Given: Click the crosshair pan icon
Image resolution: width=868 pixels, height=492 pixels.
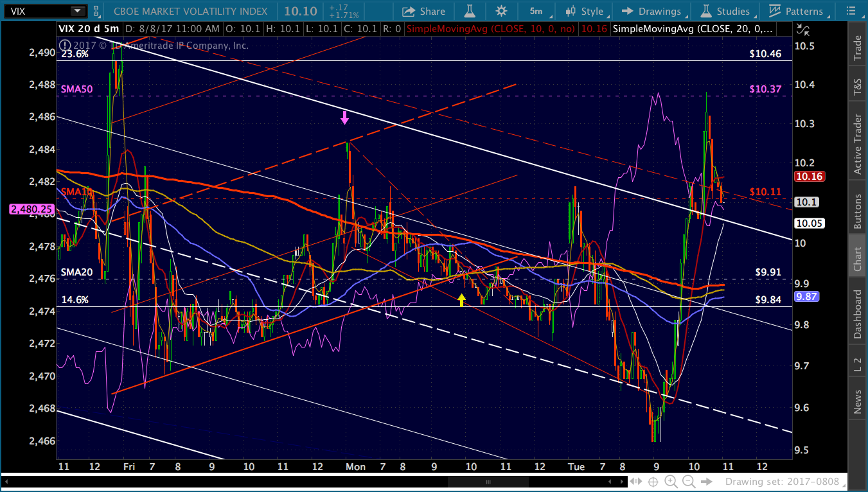Looking at the screenshot, I should 653,482.
